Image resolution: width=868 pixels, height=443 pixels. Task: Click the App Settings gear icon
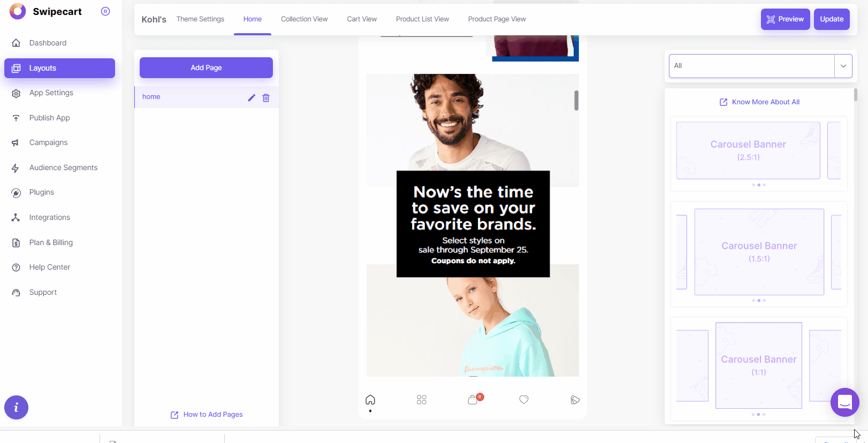click(x=16, y=93)
